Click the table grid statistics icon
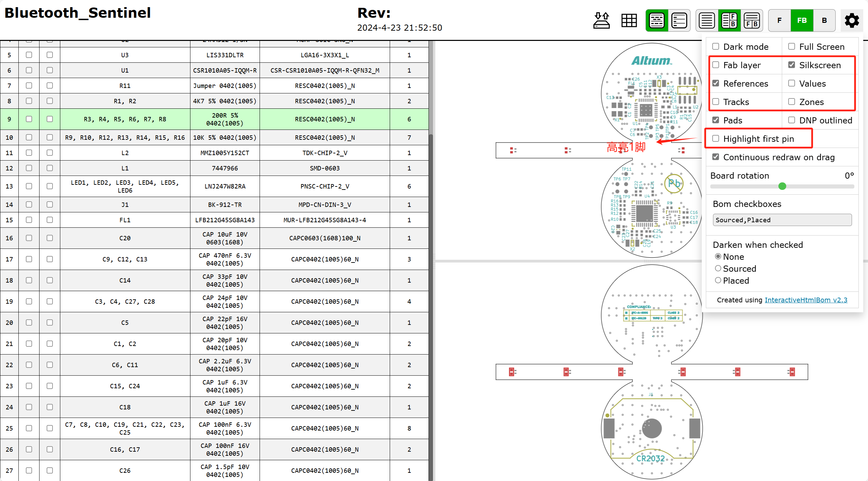 tap(629, 20)
